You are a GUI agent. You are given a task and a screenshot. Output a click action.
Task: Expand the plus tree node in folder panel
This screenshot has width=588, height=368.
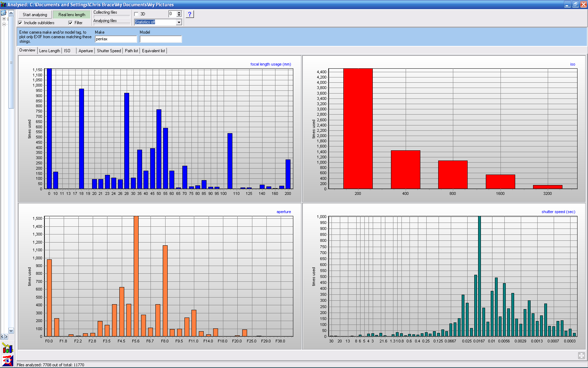pos(4,19)
